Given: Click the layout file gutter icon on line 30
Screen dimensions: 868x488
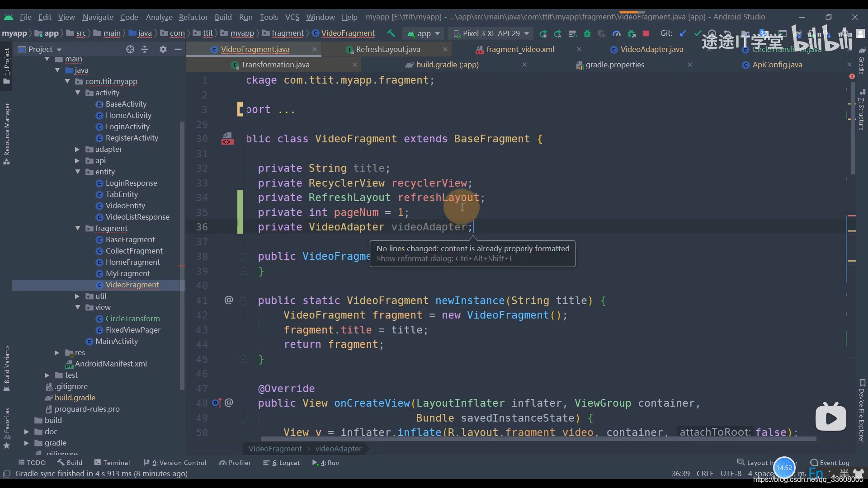Looking at the screenshot, I should coord(227,139).
